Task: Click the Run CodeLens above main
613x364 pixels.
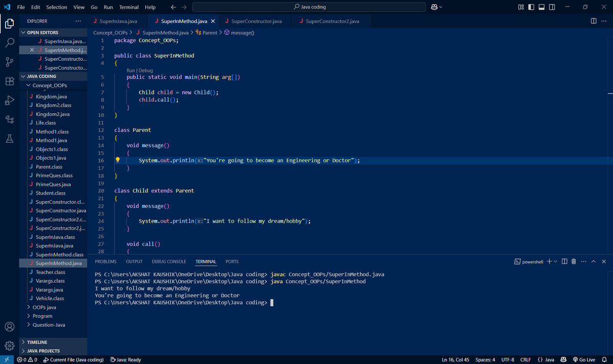Action: coord(131,70)
